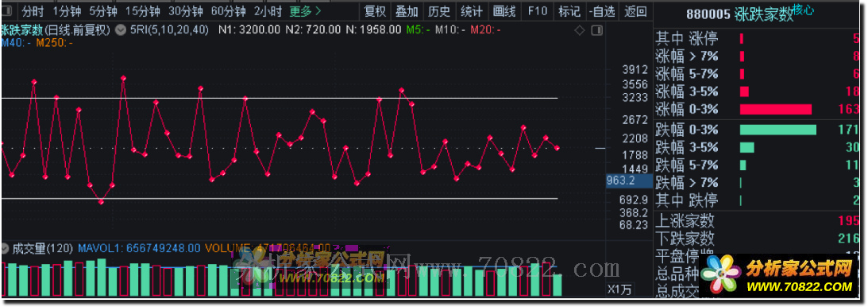Open the 历史 history button

(439, 10)
